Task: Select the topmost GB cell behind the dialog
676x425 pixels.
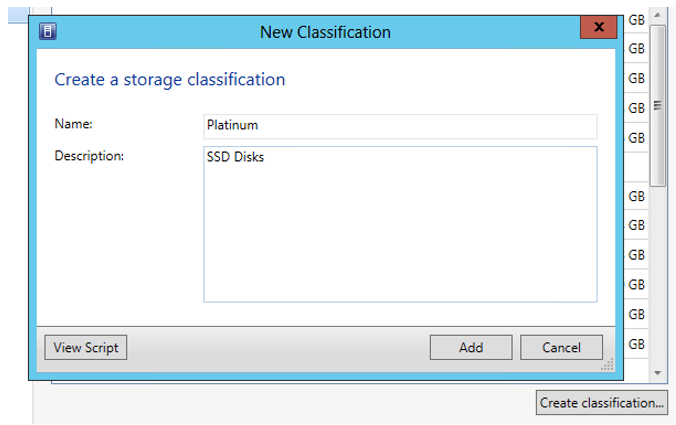Action: tap(636, 20)
